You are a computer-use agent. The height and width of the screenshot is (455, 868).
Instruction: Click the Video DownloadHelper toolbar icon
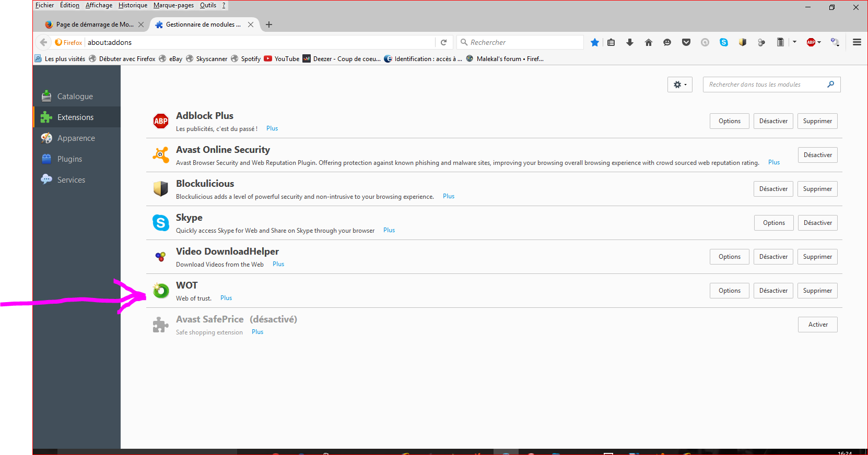[x=761, y=42]
